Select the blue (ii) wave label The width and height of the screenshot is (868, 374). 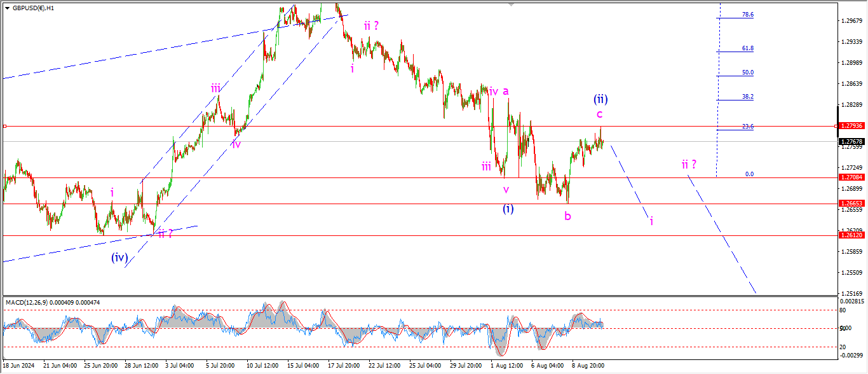pyautogui.click(x=600, y=99)
